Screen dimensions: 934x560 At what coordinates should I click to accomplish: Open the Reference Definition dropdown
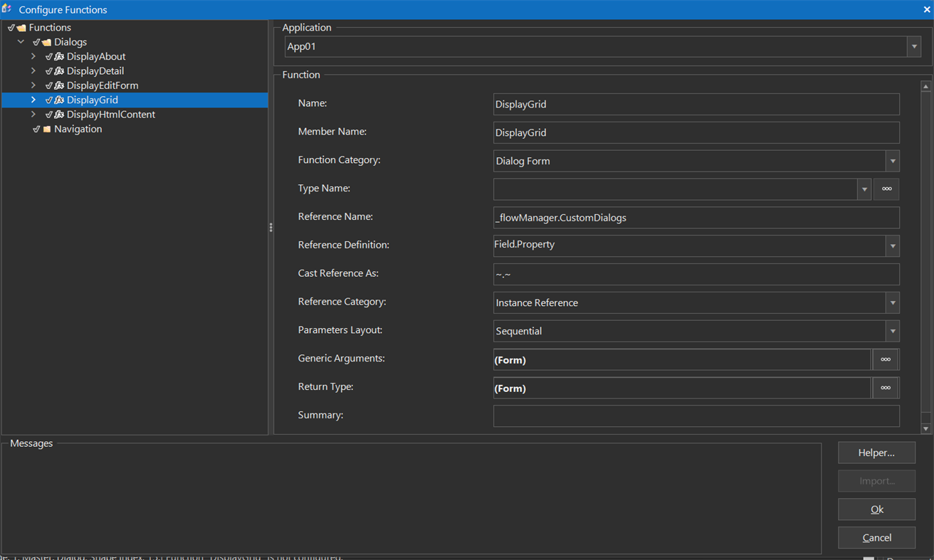[x=893, y=246]
